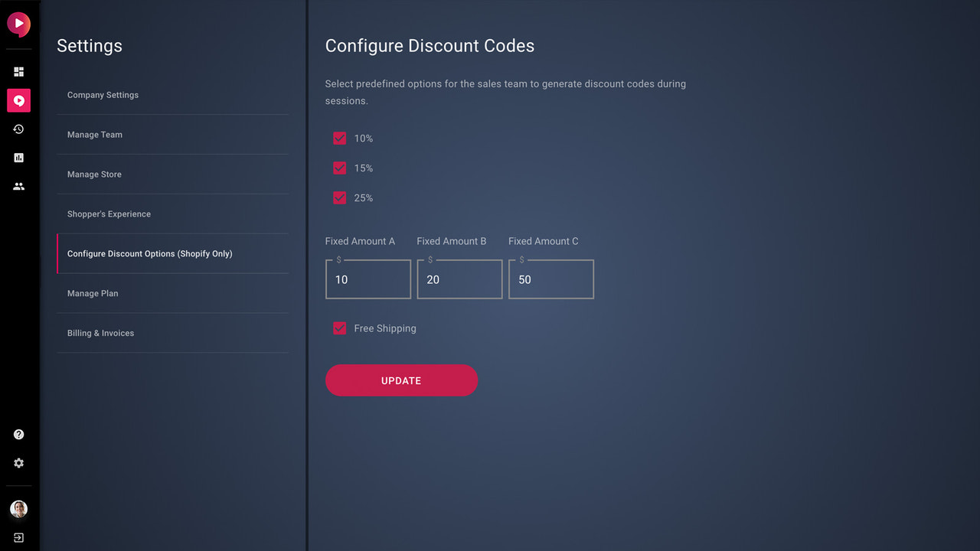The image size is (980, 551).
Task: Uncheck the 10% discount option
Action: pos(339,139)
